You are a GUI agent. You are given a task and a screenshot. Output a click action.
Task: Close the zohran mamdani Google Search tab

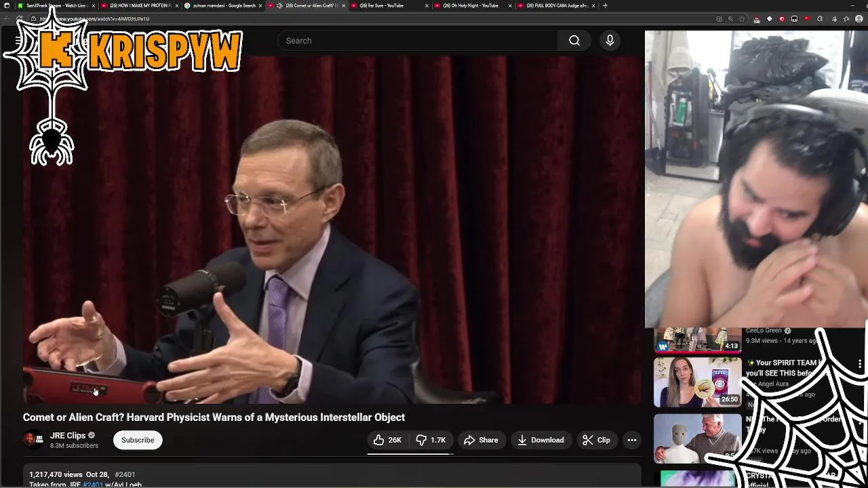click(x=261, y=5)
